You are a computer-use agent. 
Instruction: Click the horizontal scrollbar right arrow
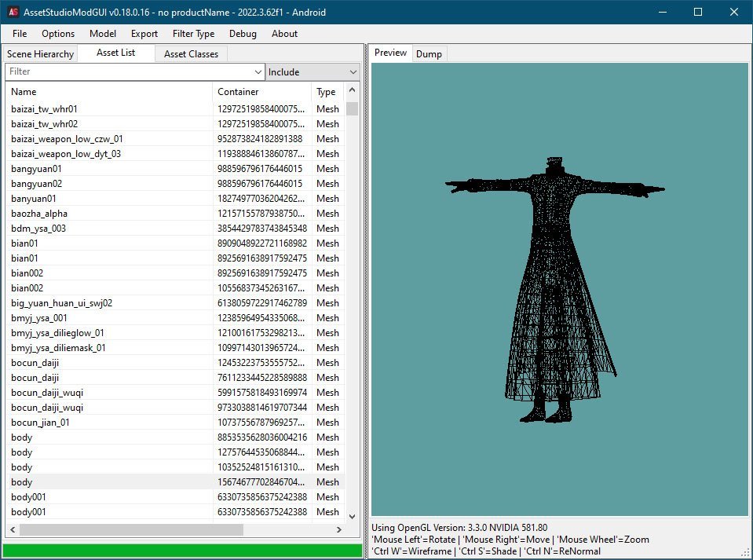point(338,530)
